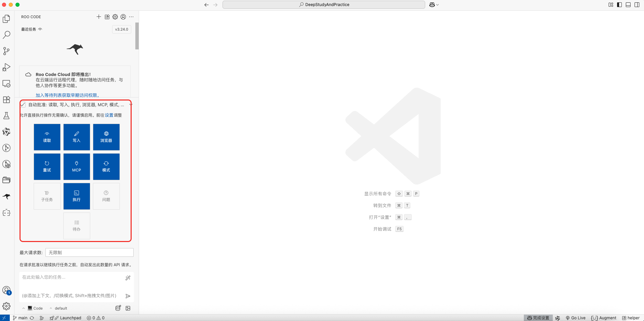Toggle the 重试 auto-approve tile
The image size is (644, 321).
click(47, 167)
